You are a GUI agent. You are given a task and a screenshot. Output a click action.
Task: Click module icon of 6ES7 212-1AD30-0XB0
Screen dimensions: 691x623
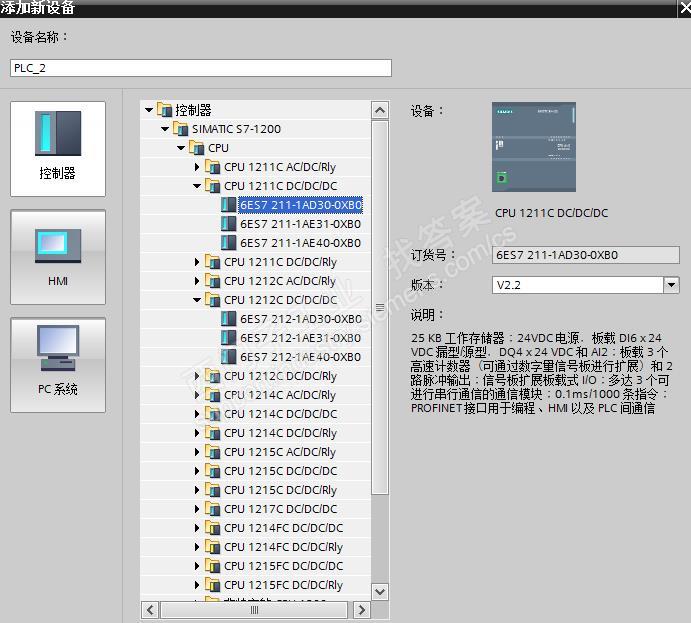click(228, 319)
